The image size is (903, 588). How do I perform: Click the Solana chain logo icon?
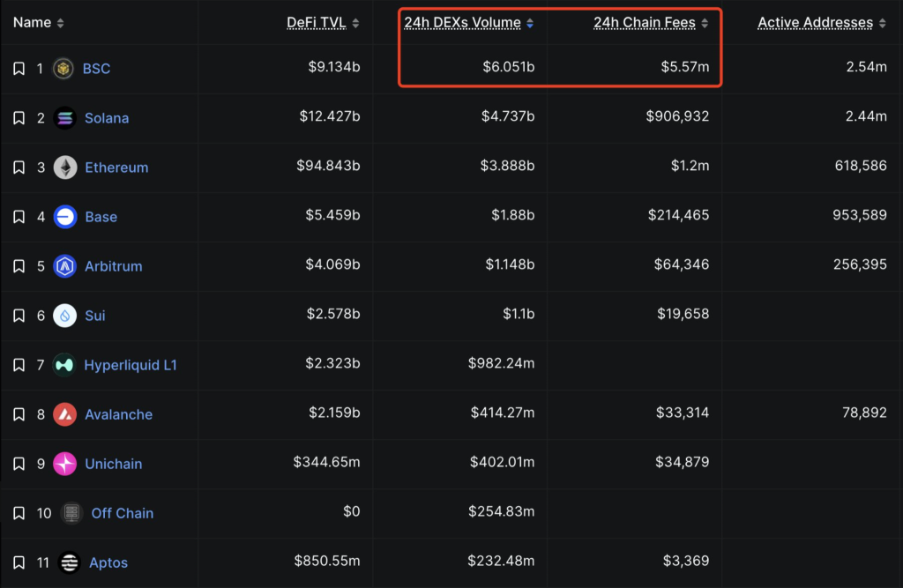(64, 118)
